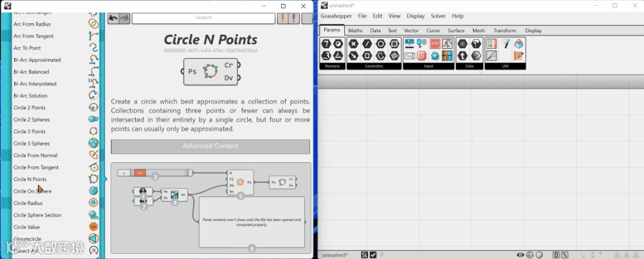Image resolution: width=644 pixels, height=259 pixels.
Task: Click the Search field in help window
Action: pyautogui.click(x=203, y=18)
